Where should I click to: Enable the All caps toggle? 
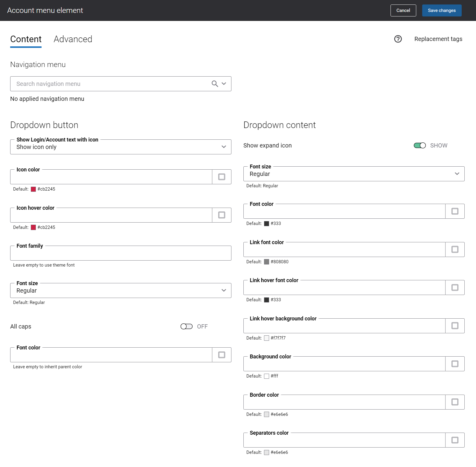tap(186, 326)
